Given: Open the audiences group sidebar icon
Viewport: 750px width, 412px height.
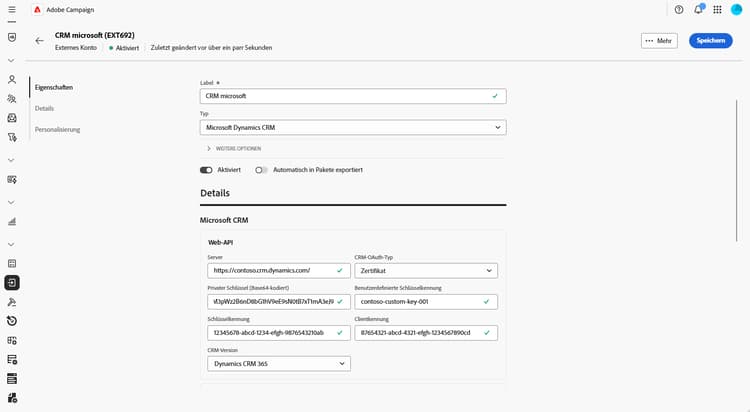Looking at the screenshot, I should pos(12,99).
